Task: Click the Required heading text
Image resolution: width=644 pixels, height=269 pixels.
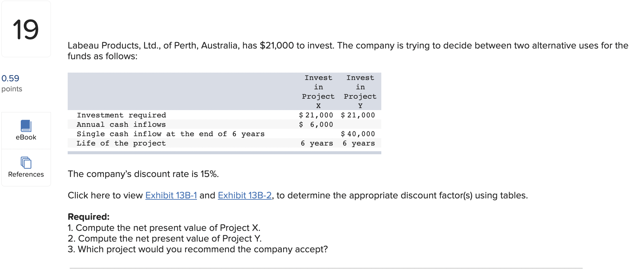Action: 88,217
